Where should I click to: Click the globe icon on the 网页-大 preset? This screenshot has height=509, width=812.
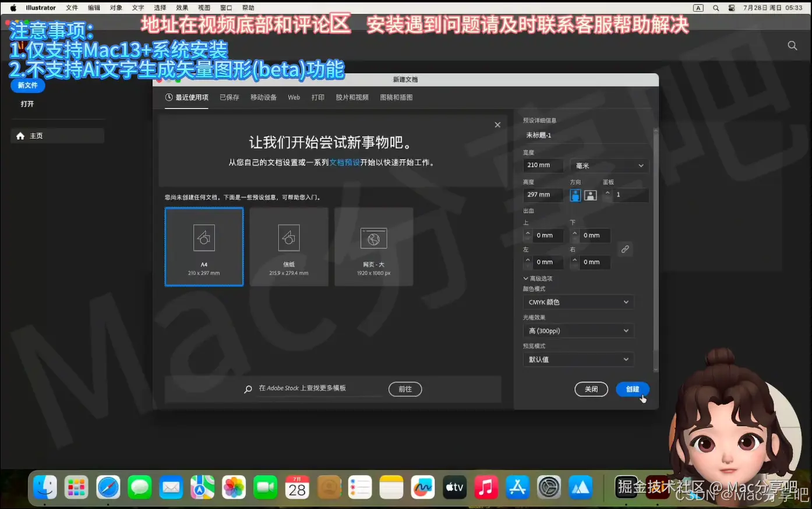(373, 237)
